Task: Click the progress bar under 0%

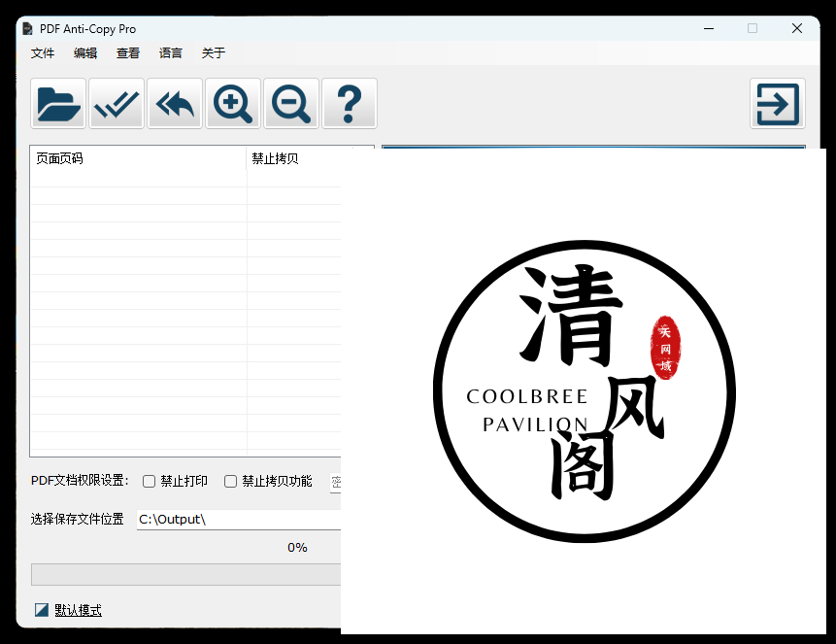Action: (186, 575)
